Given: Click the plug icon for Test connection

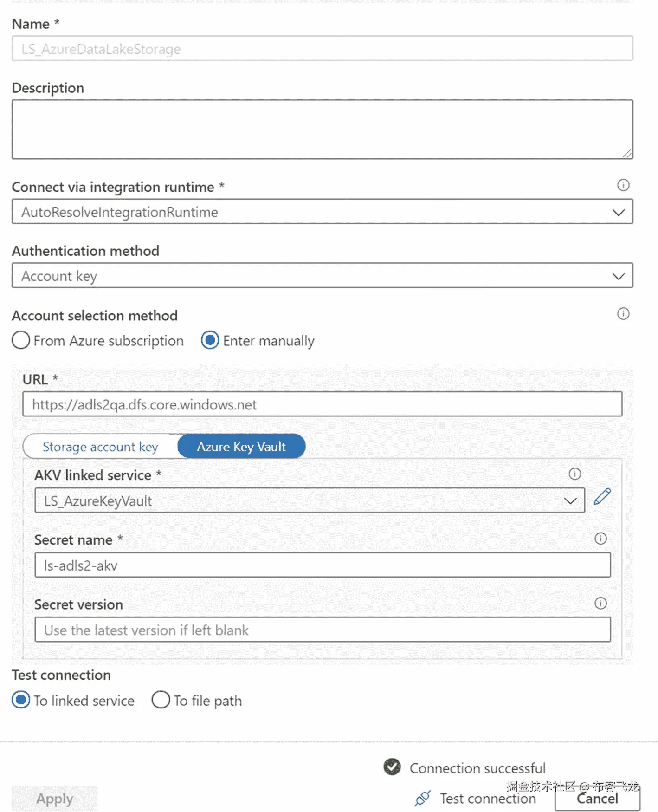Looking at the screenshot, I should pyautogui.click(x=422, y=798).
